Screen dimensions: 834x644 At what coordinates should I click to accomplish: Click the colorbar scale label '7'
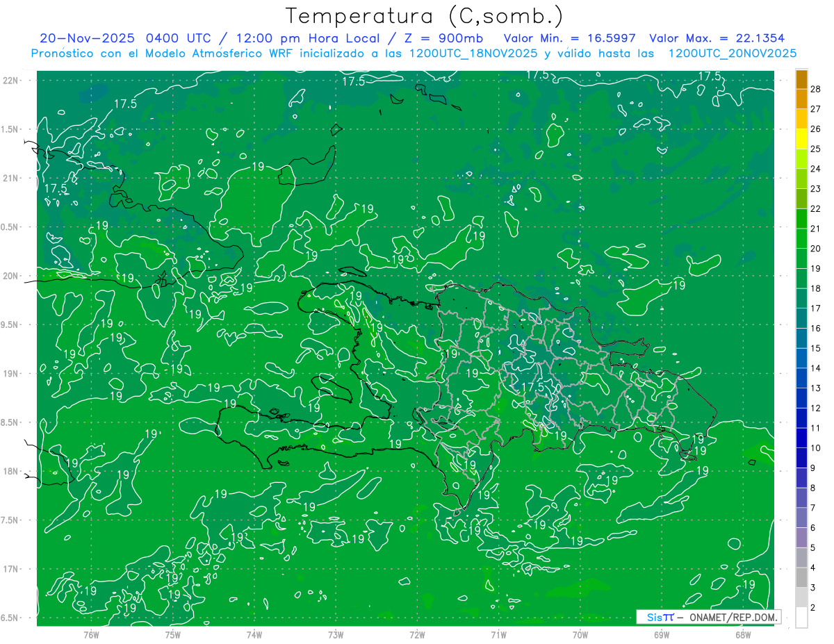click(813, 508)
